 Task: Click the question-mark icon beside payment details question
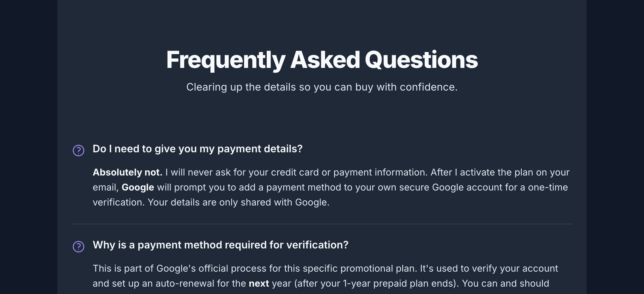point(79,151)
